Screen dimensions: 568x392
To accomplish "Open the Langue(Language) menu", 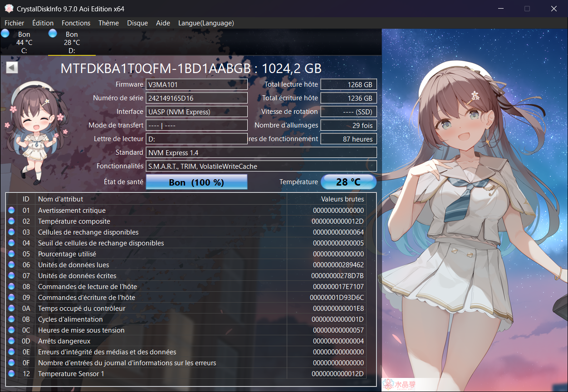I will click(206, 23).
